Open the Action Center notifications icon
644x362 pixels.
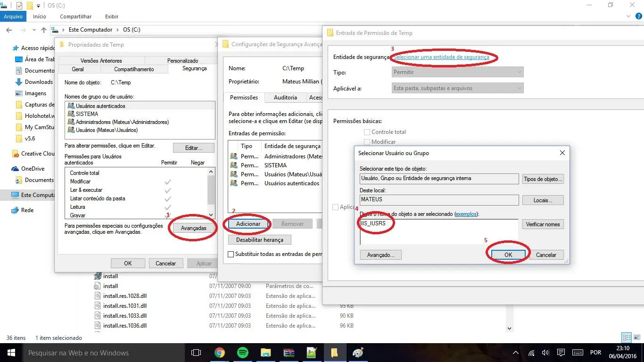[x=561, y=353]
